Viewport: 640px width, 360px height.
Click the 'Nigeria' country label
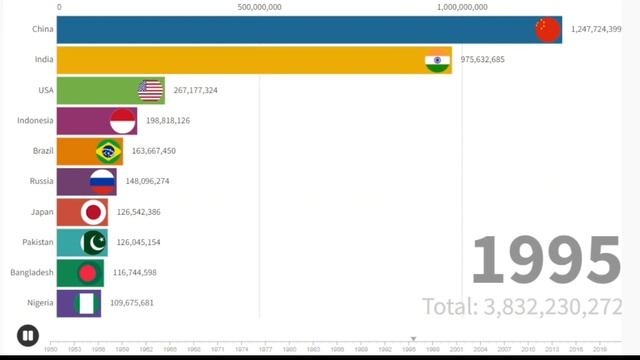[x=40, y=302]
